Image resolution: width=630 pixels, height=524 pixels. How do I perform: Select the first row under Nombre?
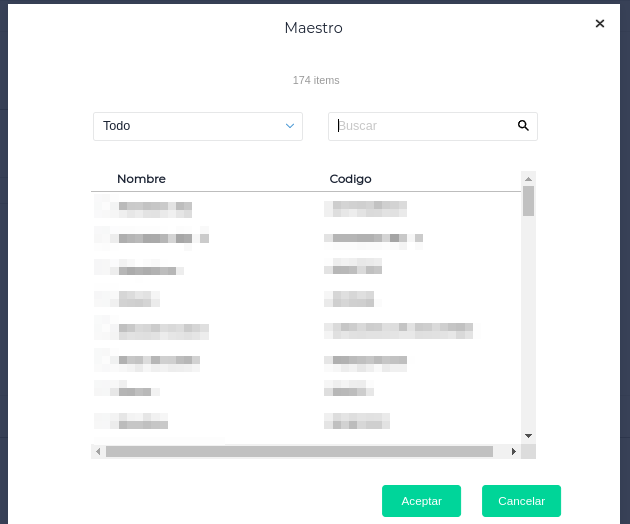[x=154, y=208]
